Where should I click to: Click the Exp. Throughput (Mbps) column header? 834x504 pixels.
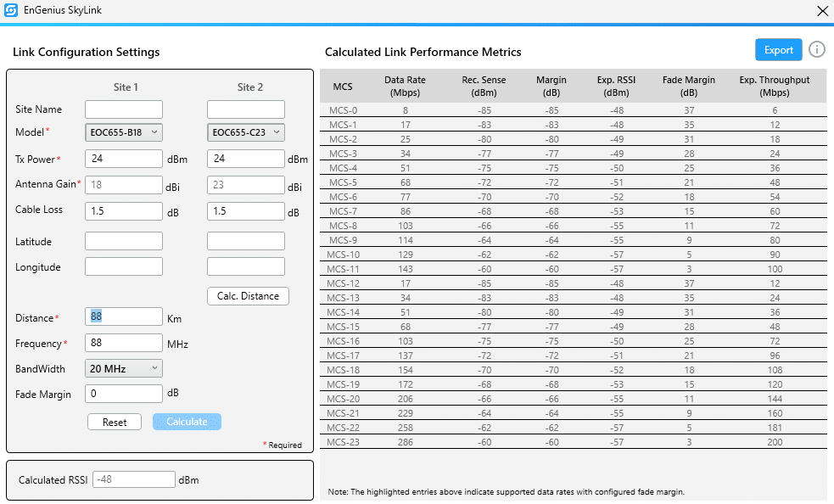(x=775, y=87)
